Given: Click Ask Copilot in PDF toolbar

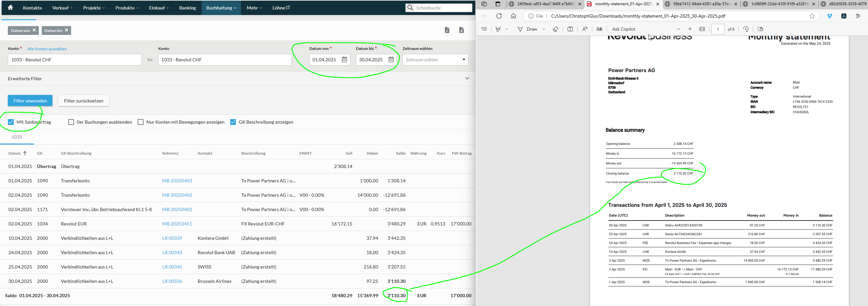Looking at the screenshot, I should 624,29.
